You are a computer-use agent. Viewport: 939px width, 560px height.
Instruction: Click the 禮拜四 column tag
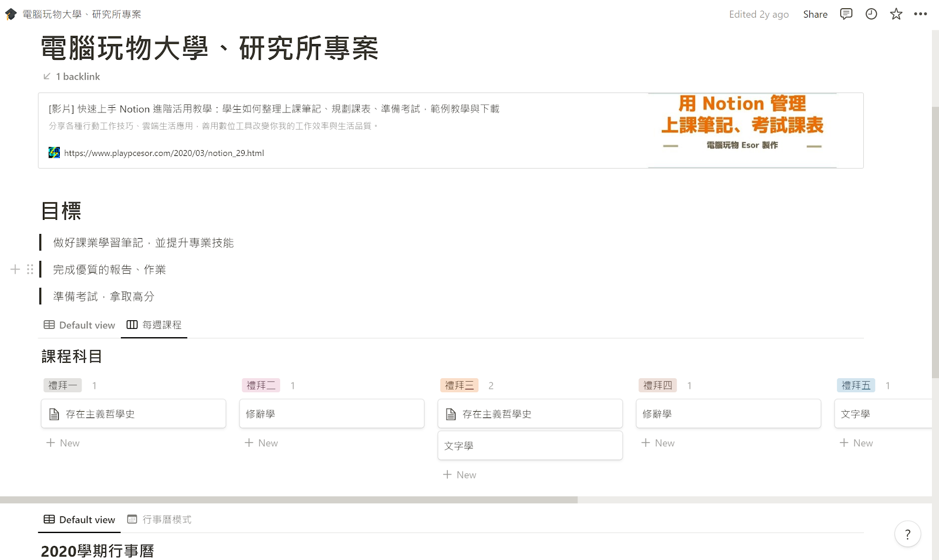(657, 385)
